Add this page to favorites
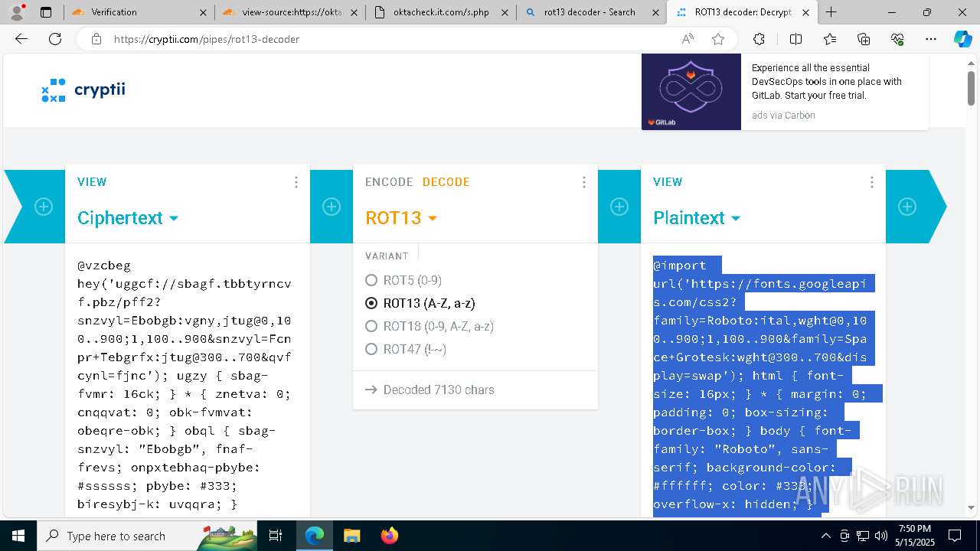This screenshot has width=980, height=551. [718, 39]
